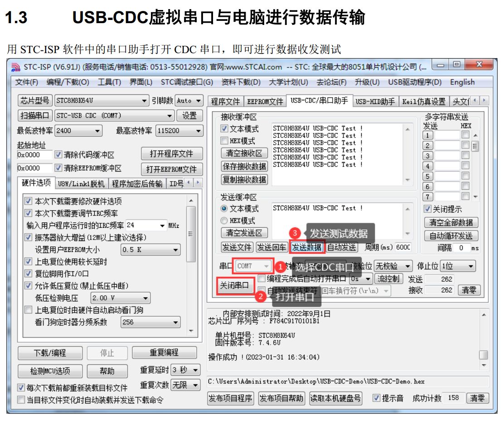Enable 编程完成后自动打开串口
The height and width of the screenshot is (422, 504).
tap(262, 279)
